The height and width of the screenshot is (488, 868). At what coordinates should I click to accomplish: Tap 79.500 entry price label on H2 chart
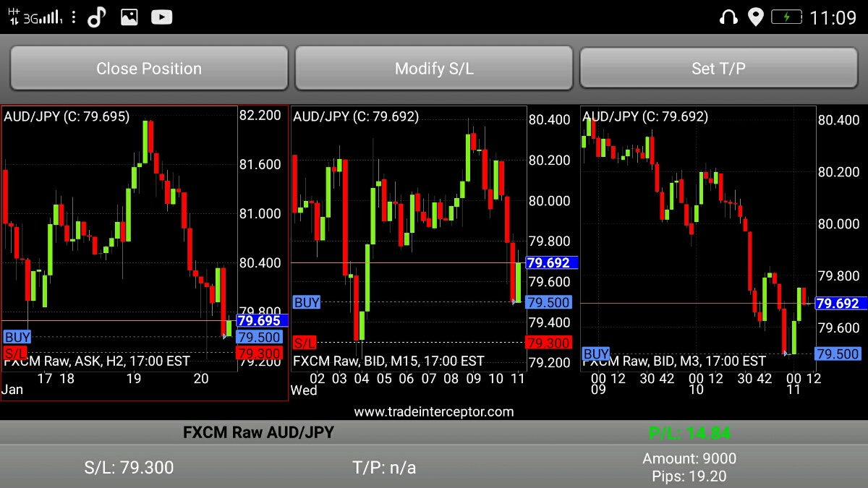click(x=258, y=337)
